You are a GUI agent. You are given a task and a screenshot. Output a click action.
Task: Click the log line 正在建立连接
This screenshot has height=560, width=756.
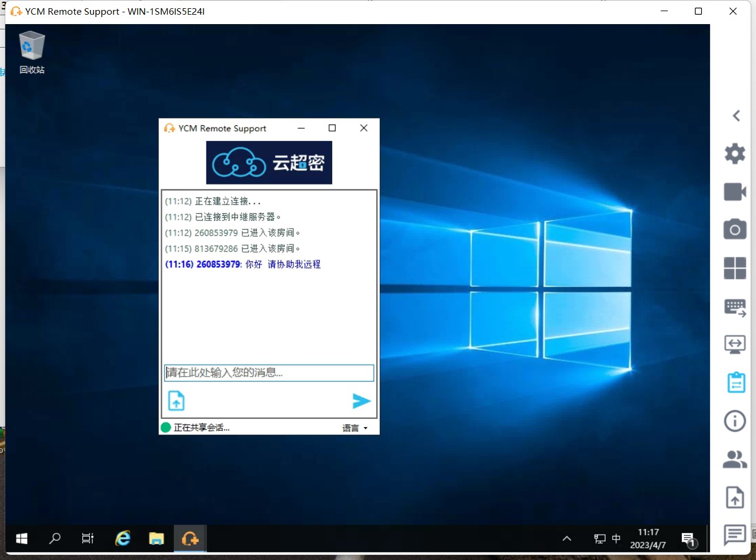[x=213, y=201]
